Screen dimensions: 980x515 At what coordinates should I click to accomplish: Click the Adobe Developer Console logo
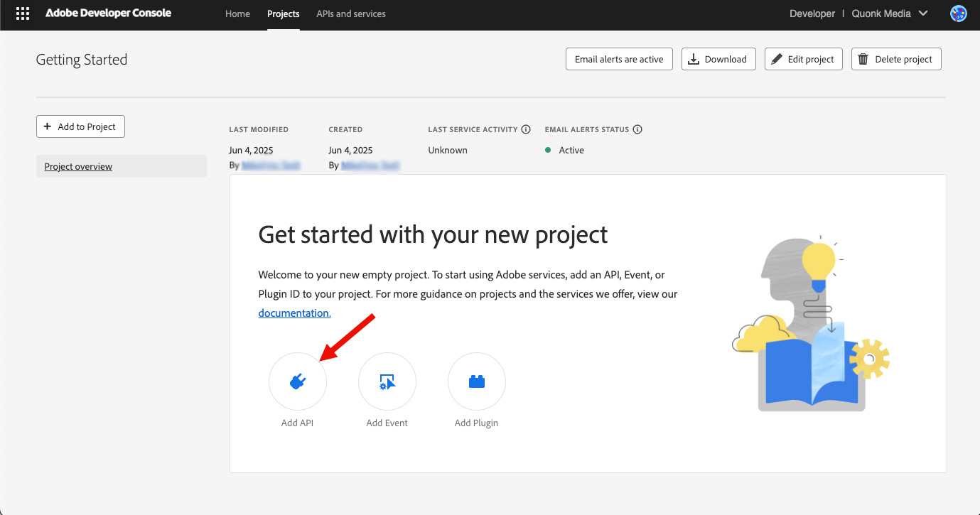tap(108, 13)
